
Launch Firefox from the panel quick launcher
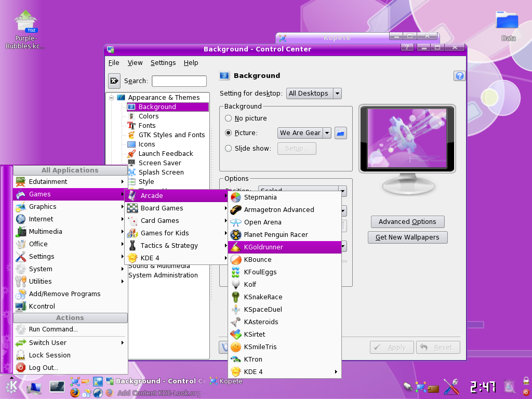75,393
